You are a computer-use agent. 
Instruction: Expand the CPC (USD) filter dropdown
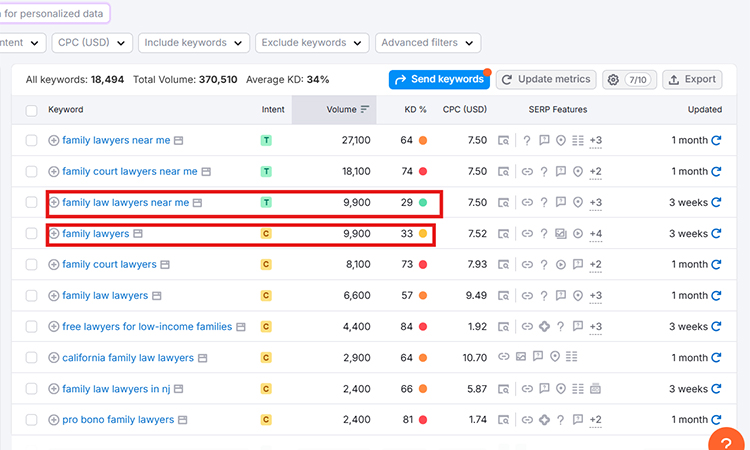92,43
